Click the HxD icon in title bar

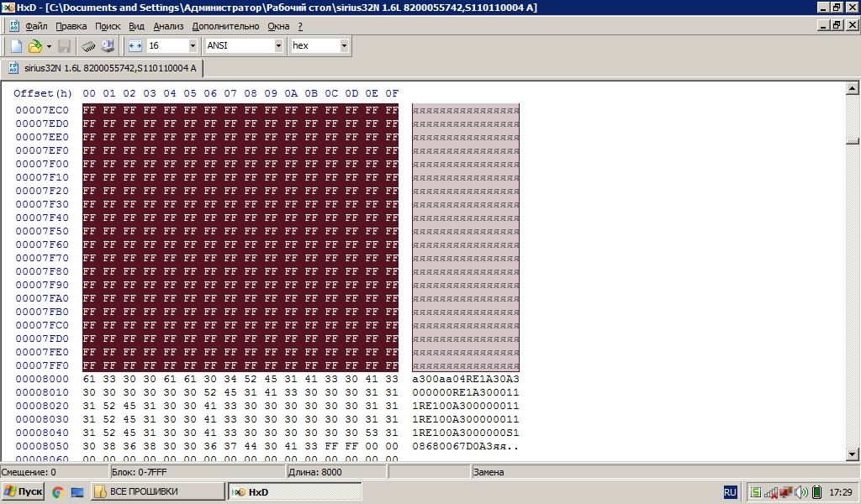coord(8,7)
